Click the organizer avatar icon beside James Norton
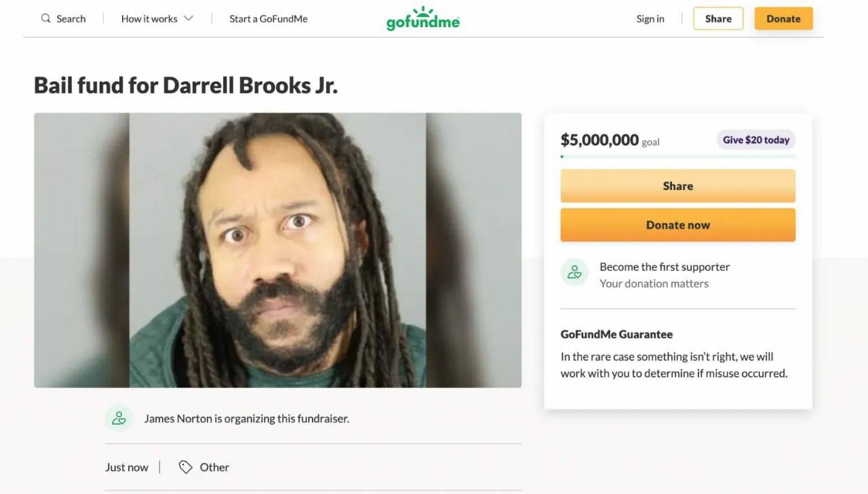868x494 pixels. (x=119, y=418)
